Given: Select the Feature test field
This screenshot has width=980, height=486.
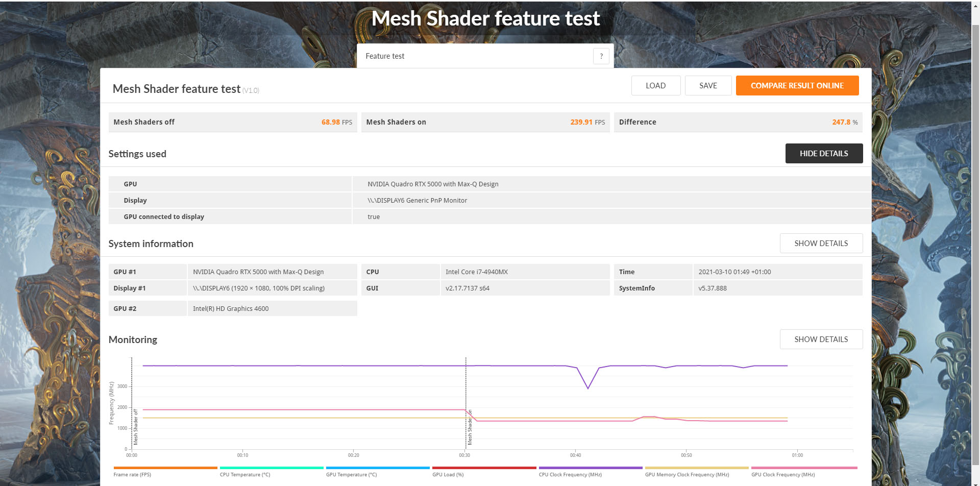Looking at the screenshot, I should 485,56.
